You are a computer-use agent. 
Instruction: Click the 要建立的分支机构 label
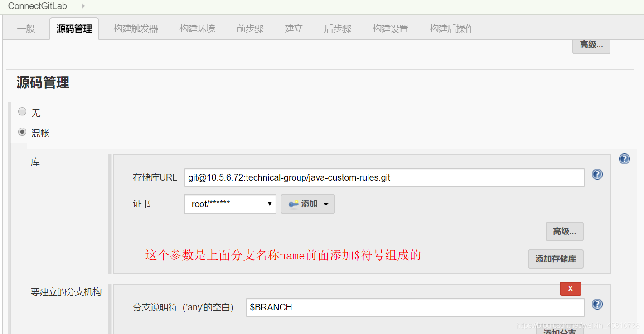(66, 292)
